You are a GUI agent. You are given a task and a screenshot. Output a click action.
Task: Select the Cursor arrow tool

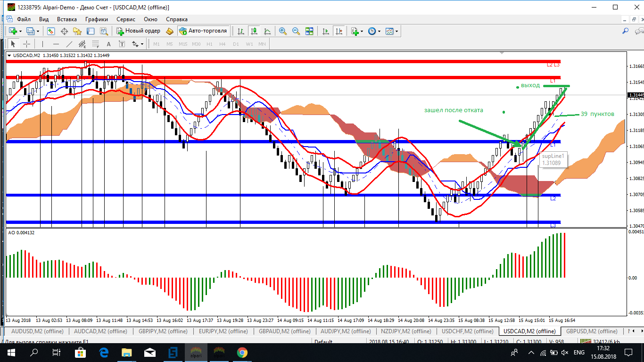[x=13, y=44]
